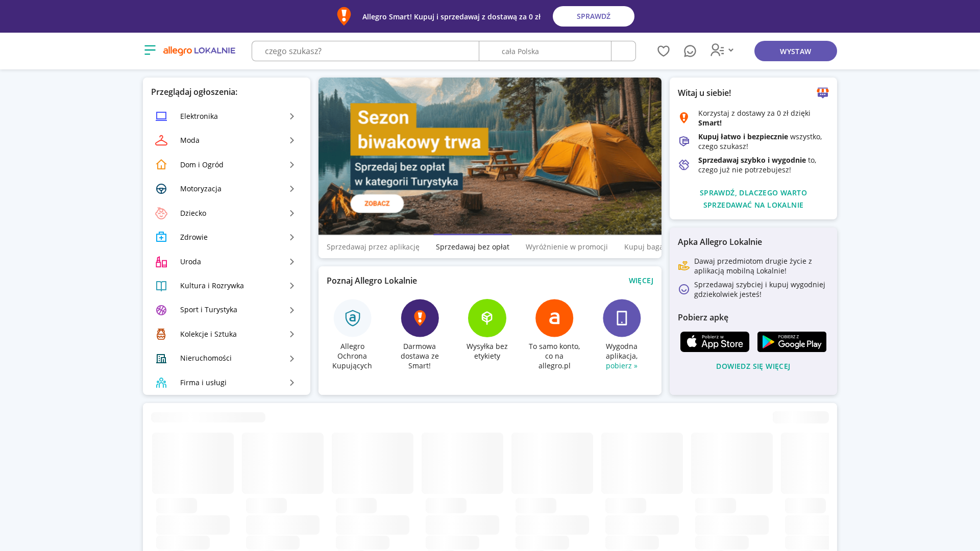Click the Darmowa dostawa ze Smart icon

(x=420, y=318)
